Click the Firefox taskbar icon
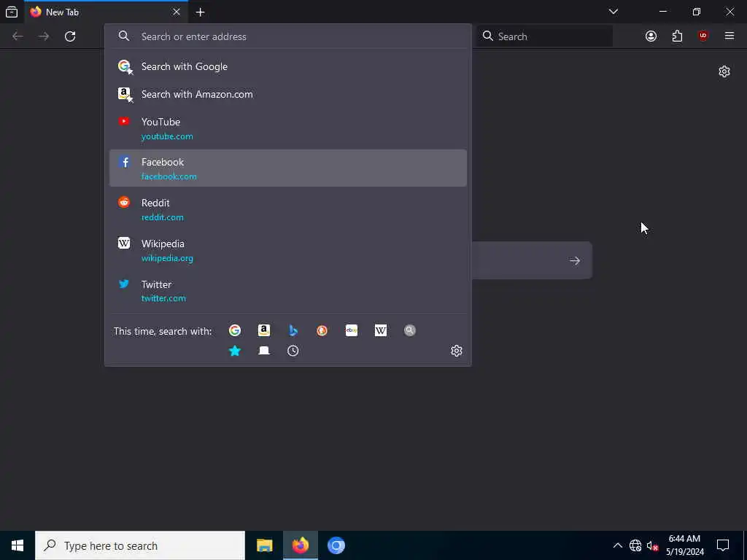The width and height of the screenshot is (747, 560). 301,545
